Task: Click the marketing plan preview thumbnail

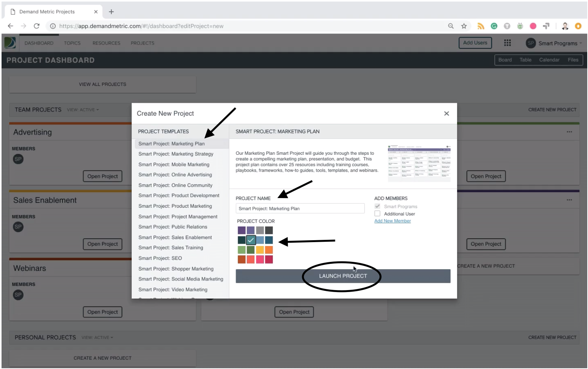Action: [x=419, y=163]
